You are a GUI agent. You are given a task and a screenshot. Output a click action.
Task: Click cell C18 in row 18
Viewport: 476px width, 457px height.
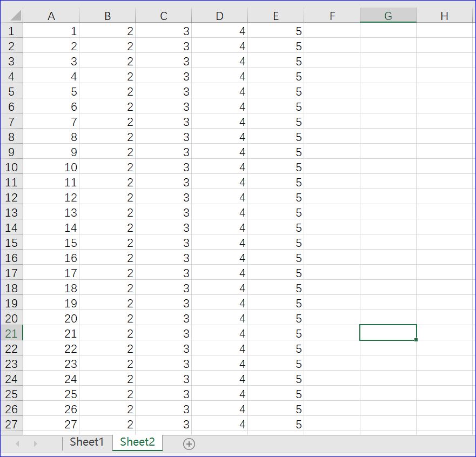click(163, 288)
